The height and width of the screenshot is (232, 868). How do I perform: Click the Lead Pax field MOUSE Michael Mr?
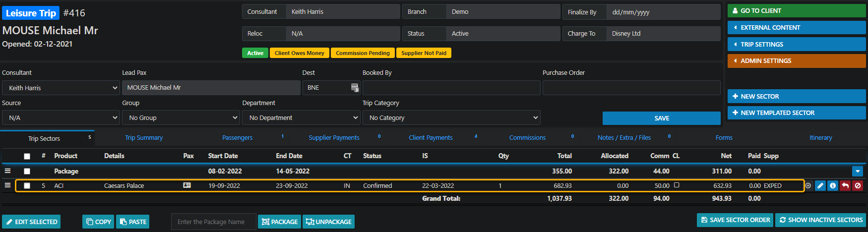tap(211, 88)
